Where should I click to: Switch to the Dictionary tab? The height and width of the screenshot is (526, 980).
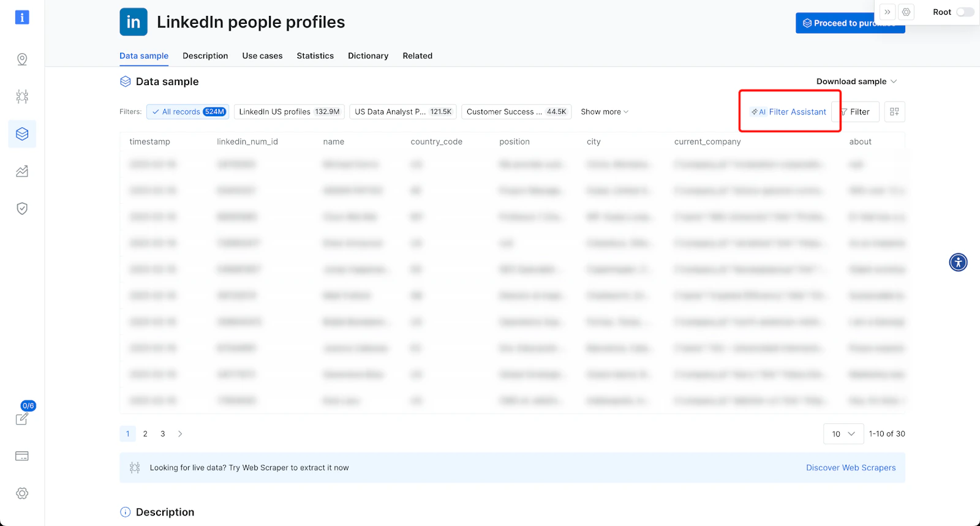pyautogui.click(x=368, y=56)
